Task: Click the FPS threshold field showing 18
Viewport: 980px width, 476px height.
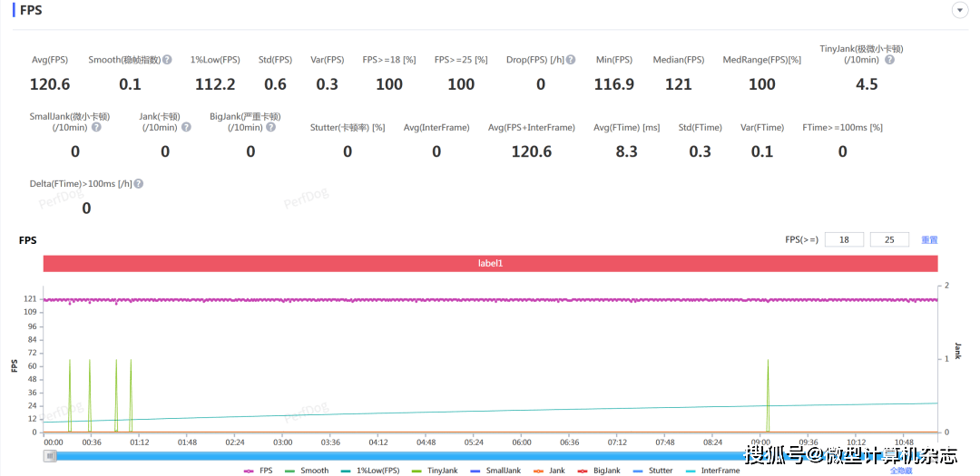Action: tap(844, 240)
